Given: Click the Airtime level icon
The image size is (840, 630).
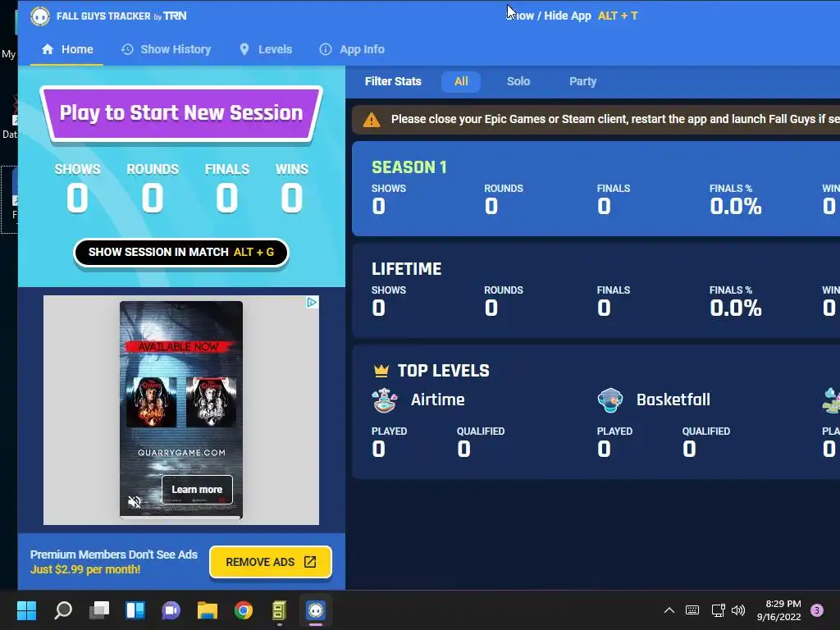Looking at the screenshot, I should tap(385, 400).
